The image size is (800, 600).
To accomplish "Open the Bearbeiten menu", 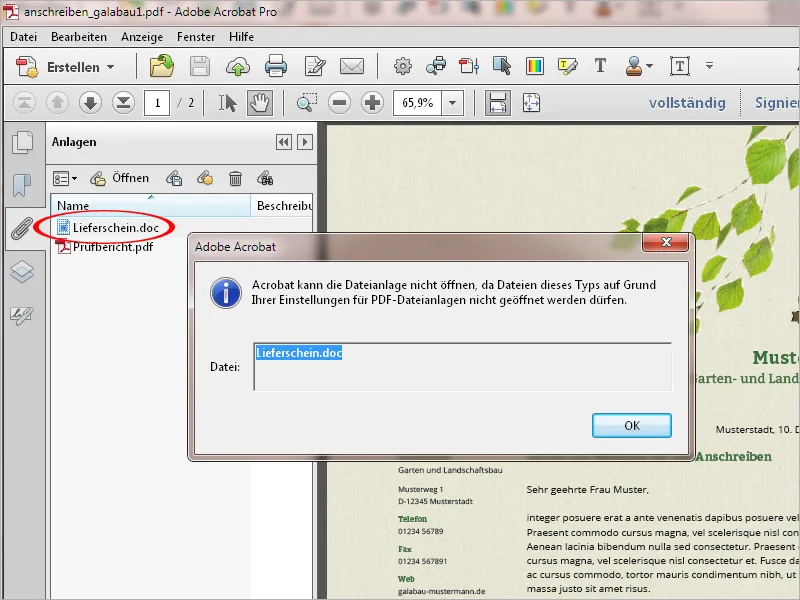I will click(79, 37).
